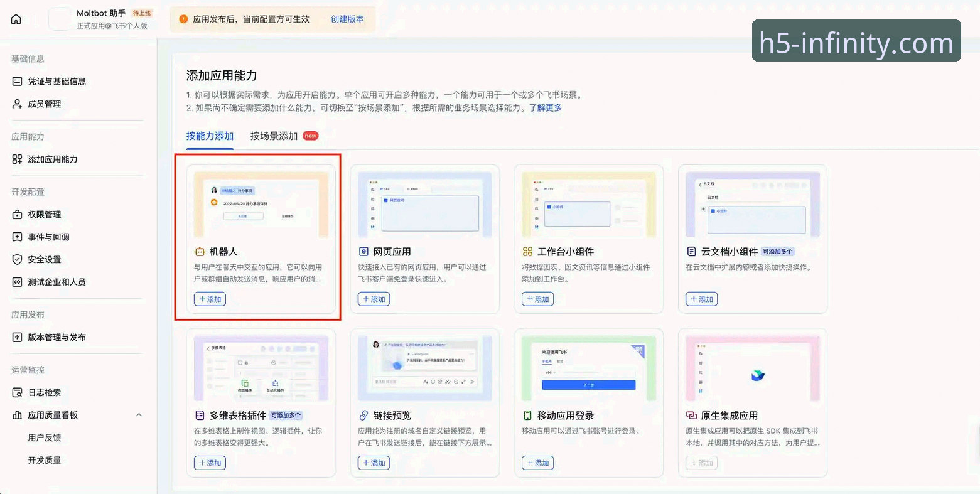Click the 添加应用能力 page heading

point(222,76)
